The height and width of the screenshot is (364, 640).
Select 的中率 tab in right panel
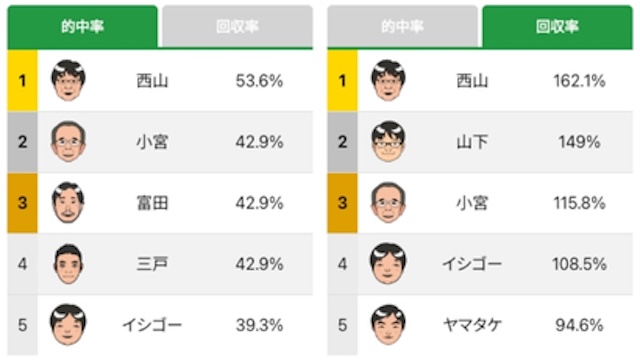[402, 27]
